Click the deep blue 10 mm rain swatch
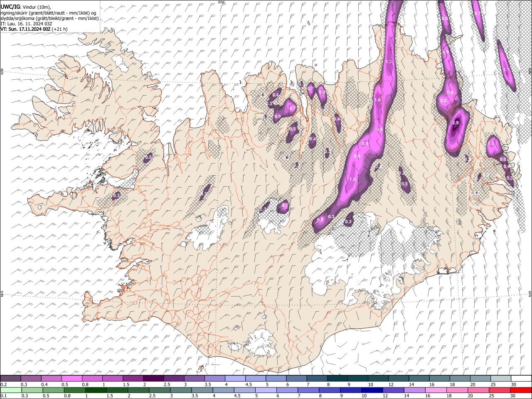This screenshot has height=399, width=532. [372, 390]
